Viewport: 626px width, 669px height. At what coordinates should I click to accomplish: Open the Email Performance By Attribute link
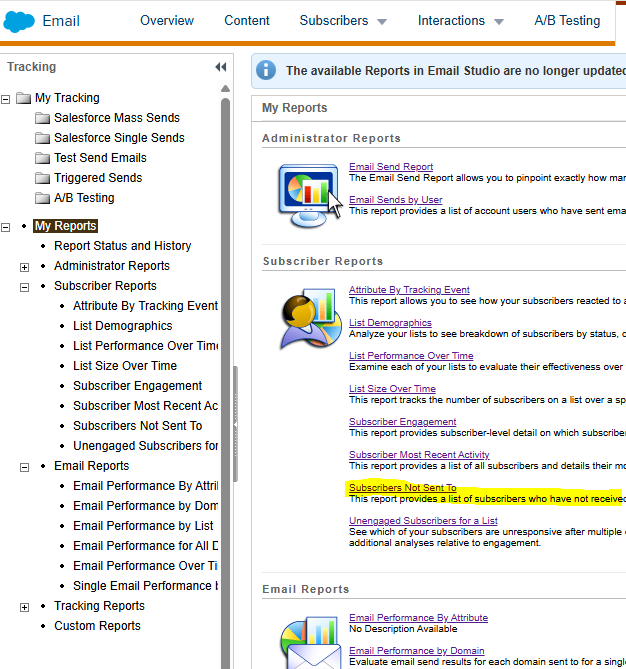pos(418,618)
